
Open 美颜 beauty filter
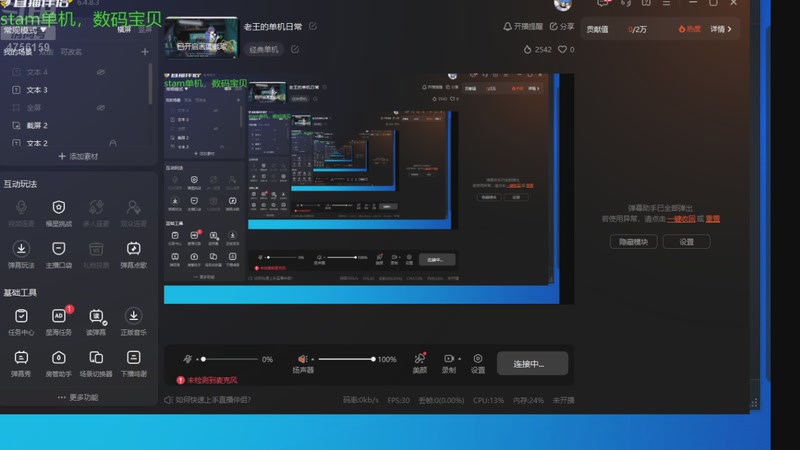click(419, 363)
